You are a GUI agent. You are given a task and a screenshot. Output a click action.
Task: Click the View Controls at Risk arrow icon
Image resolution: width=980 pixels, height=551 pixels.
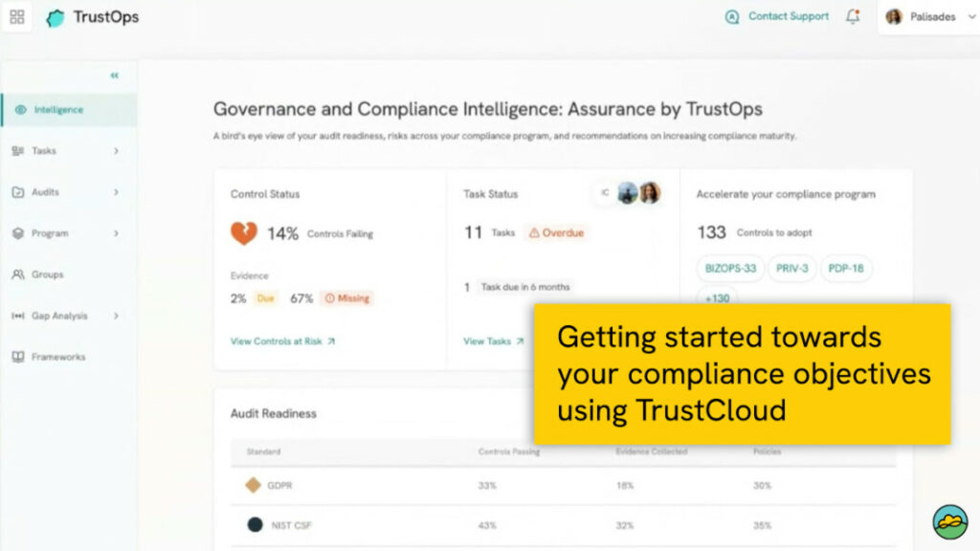[x=331, y=342]
